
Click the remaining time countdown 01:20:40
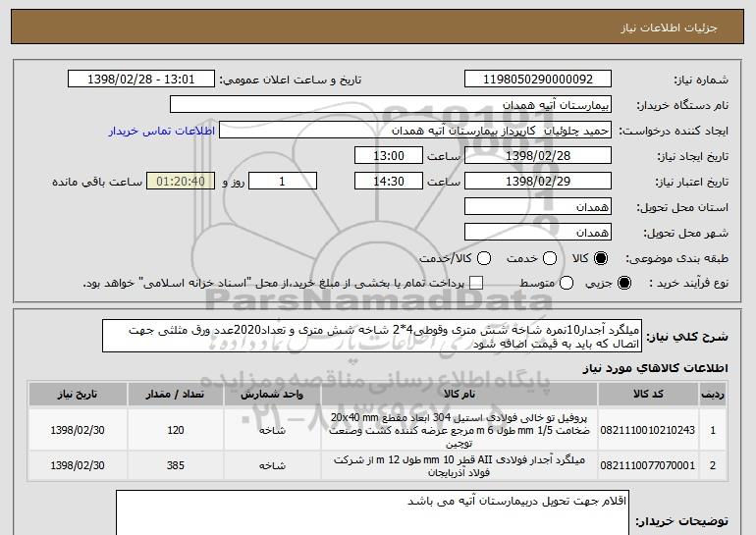tap(181, 182)
